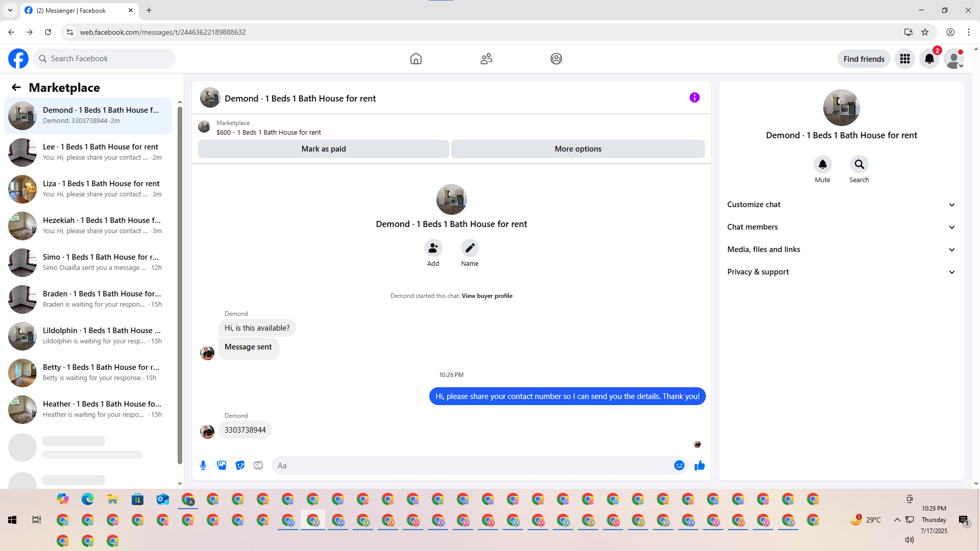
Task: Open the Lee conversation in list
Action: 88,153
